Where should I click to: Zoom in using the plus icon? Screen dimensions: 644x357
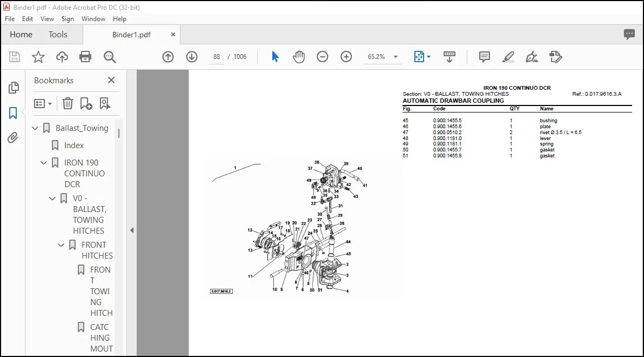coord(346,57)
